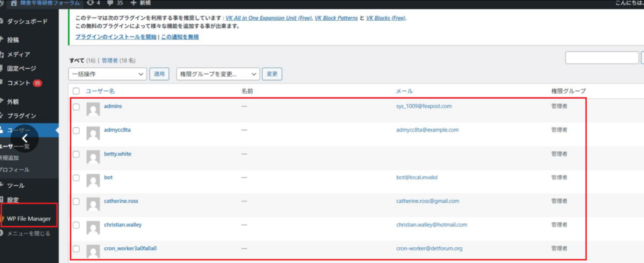Open username link cron_worker3a0fa0a0
Screen dimensions: 644x263
point(131,248)
